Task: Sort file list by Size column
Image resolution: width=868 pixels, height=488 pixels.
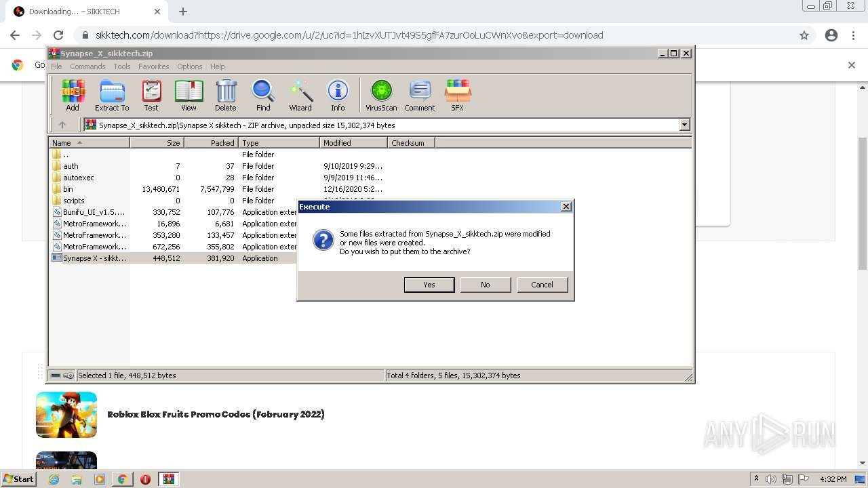Action: pyautogui.click(x=157, y=143)
